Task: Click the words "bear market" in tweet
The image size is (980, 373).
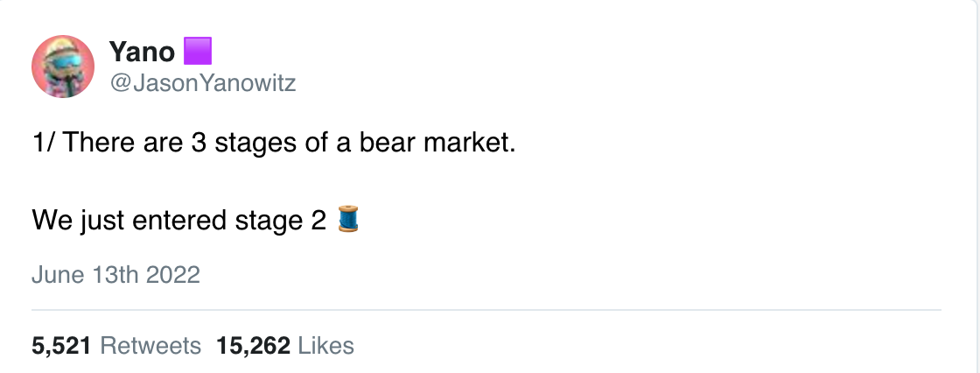Action: [x=437, y=143]
